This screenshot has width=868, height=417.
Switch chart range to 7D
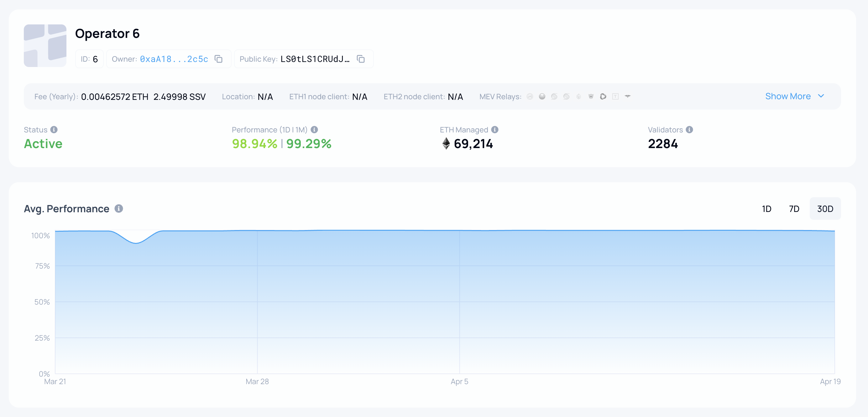(794, 209)
